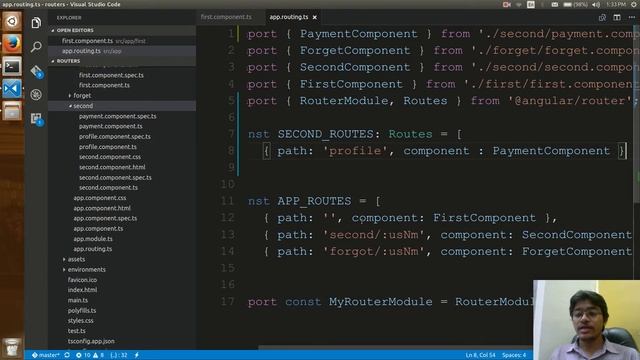640x360 pixels.
Task: Open the Explorer view in the activity bar
Action: click(36, 23)
